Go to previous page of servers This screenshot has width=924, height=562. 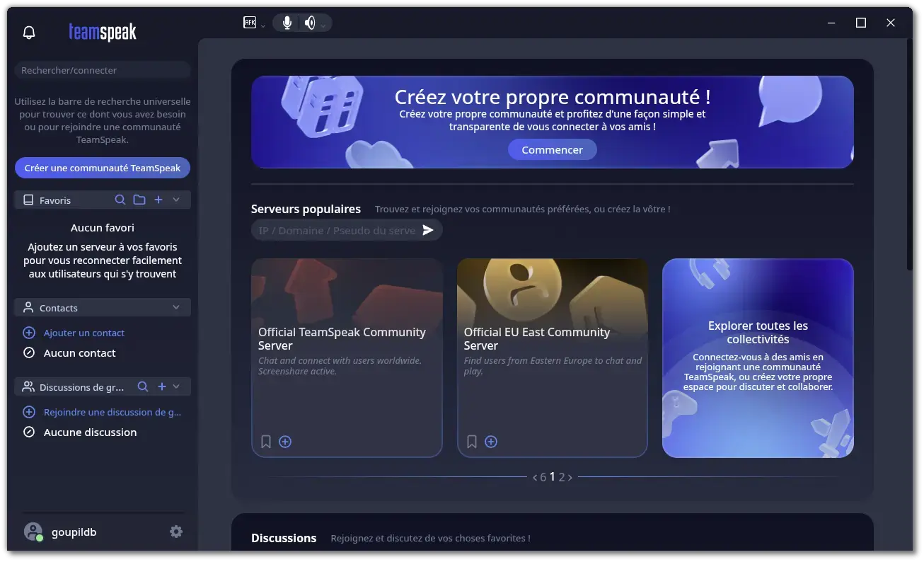(x=535, y=478)
